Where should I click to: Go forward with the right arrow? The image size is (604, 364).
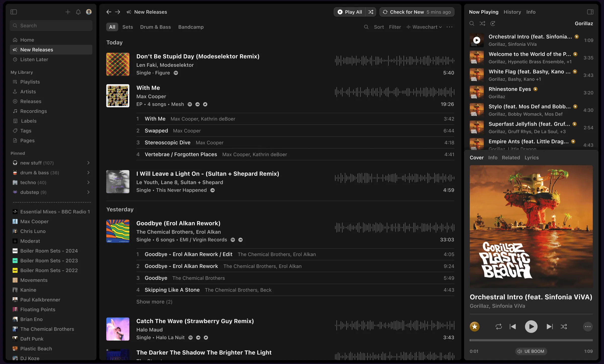pyautogui.click(x=118, y=12)
